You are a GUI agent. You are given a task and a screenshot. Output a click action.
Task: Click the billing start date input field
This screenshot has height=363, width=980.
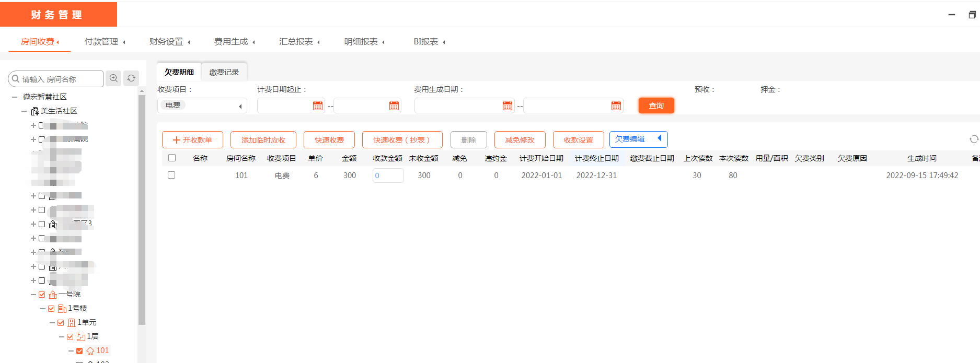(291, 106)
